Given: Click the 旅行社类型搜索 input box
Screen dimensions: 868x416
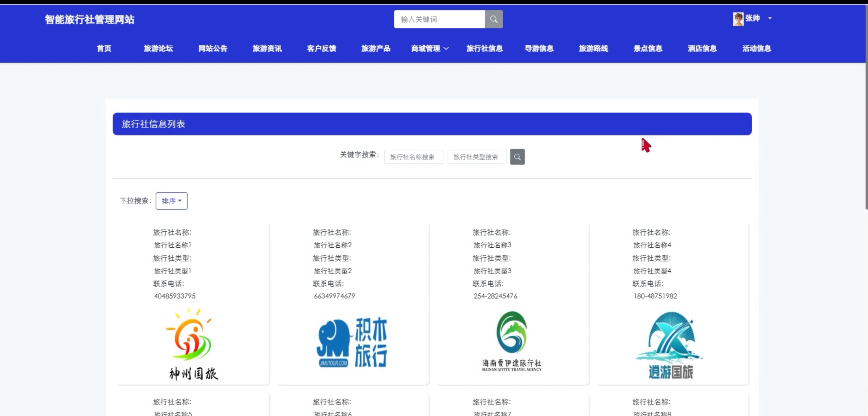Looking at the screenshot, I should [476, 157].
